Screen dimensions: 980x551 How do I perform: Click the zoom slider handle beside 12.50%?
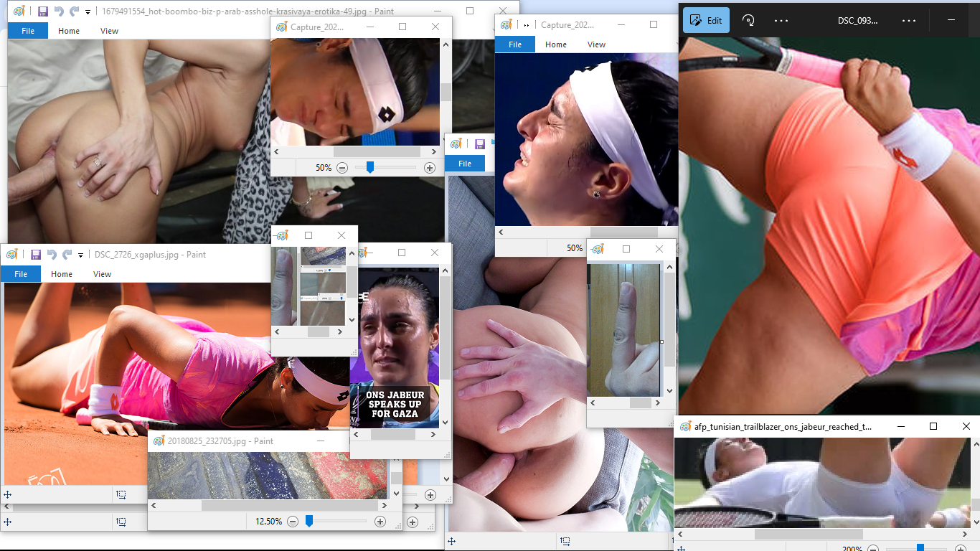point(309,522)
